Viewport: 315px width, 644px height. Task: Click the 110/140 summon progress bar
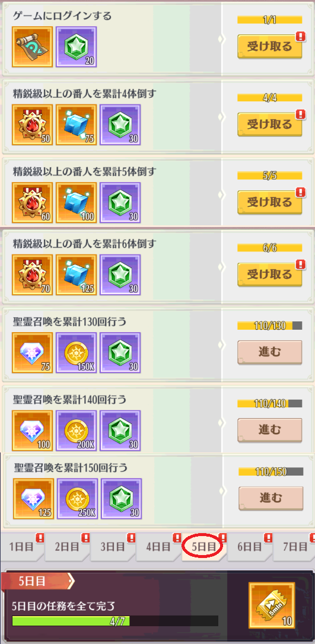click(270, 404)
